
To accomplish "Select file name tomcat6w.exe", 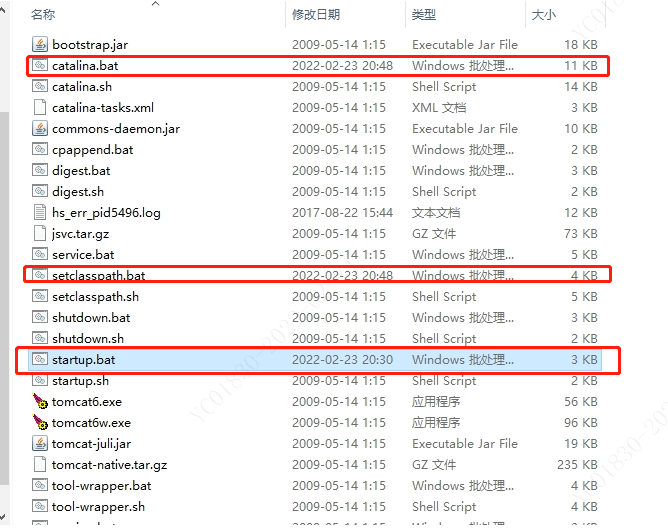I will coord(91,423).
